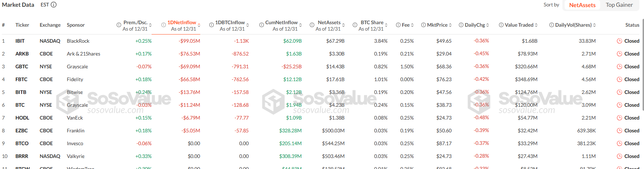Screen dimensions: 644x169
Task: Click 1DBTCInflow column info icon
Action: (212, 25)
